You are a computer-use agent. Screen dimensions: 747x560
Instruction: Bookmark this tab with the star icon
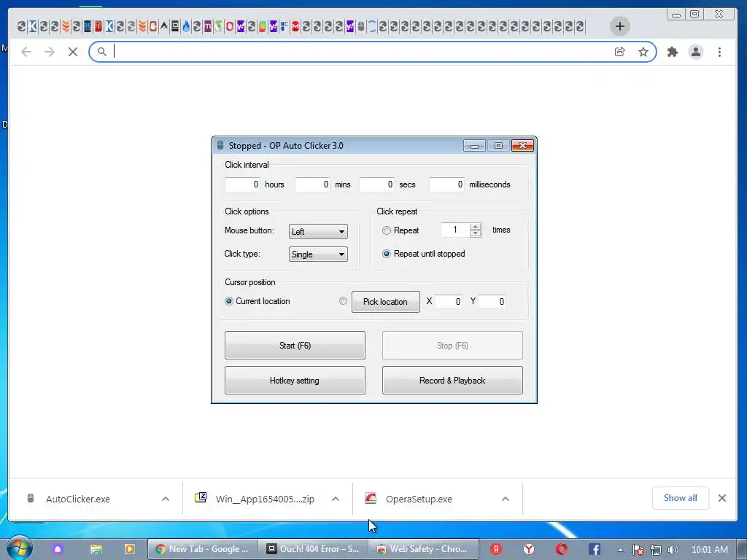tap(643, 52)
